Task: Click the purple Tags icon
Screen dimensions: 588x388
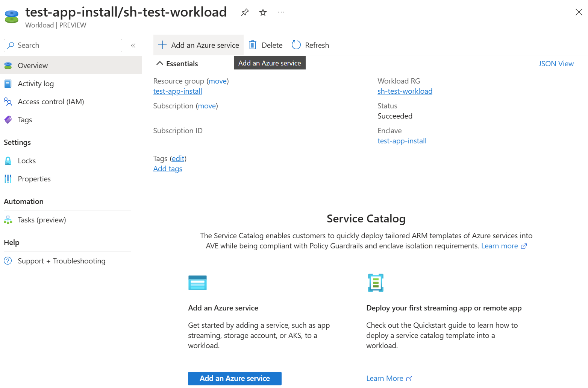Action: click(x=8, y=120)
